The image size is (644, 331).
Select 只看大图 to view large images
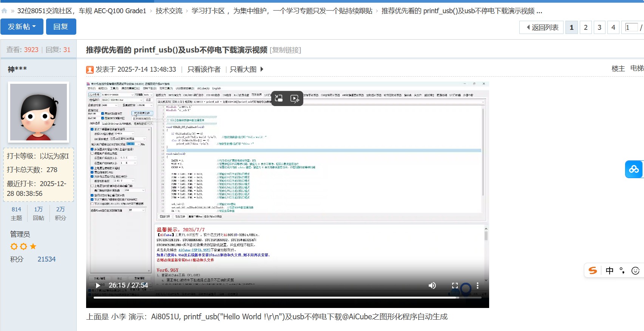243,69
